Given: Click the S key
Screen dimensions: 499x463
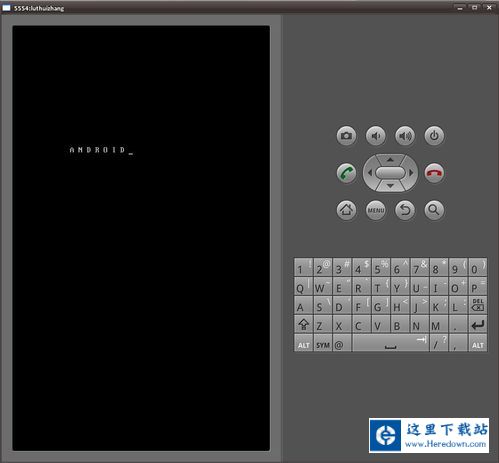Looking at the screenshot, I should [323, 305].
